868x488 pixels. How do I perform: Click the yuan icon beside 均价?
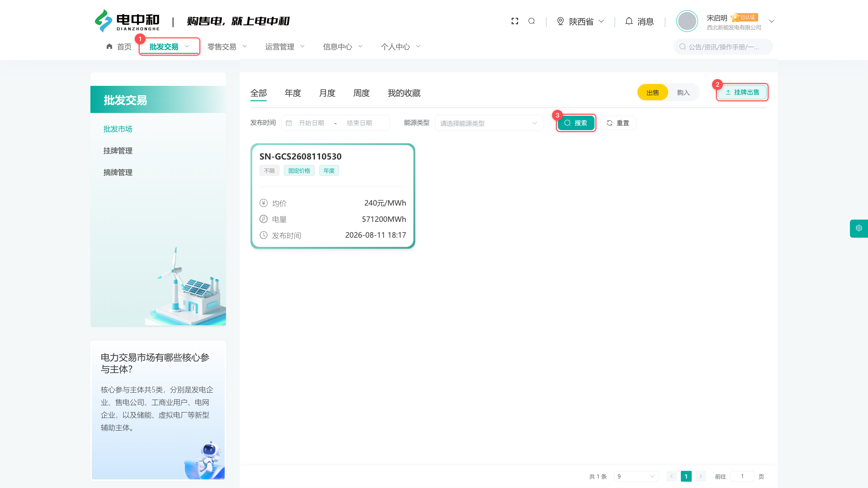tap(264, 203)
